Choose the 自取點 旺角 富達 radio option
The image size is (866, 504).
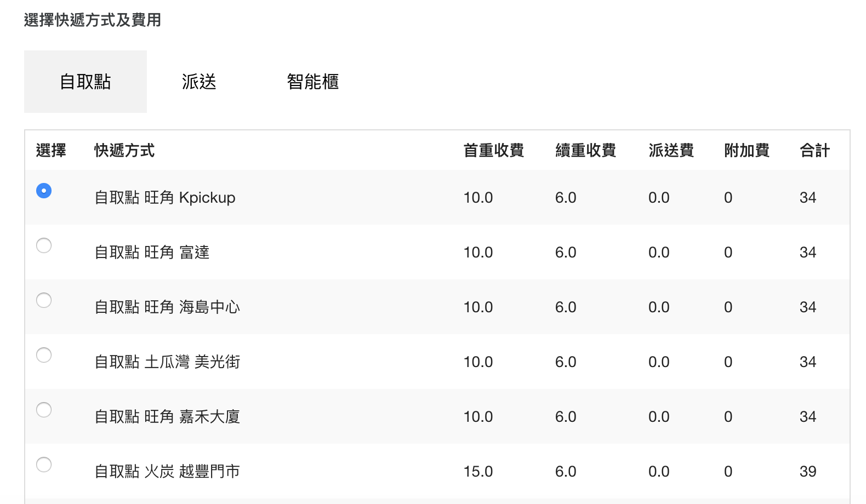pos(44,245)
